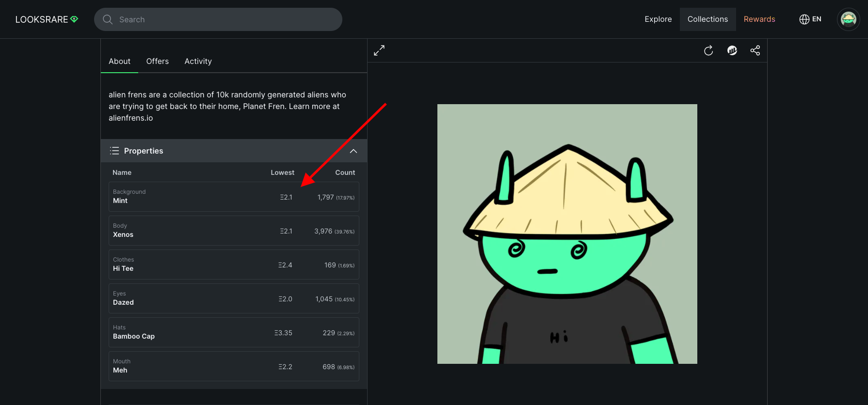The image size is (868, 405).
Task: Open the user profile avatar
Action: pyautogui.click(x=848, y=19)
